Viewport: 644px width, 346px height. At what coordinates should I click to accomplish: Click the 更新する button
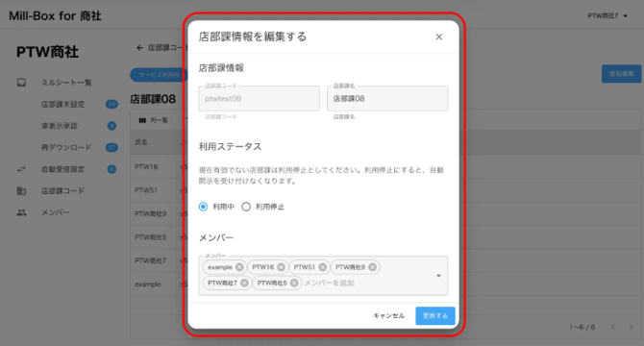435,315
